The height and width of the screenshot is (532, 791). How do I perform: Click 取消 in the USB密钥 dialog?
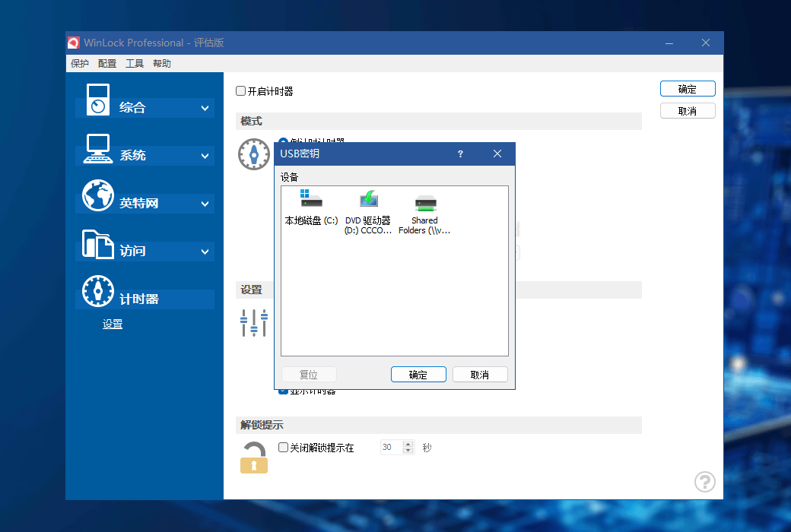pos(480,375)
